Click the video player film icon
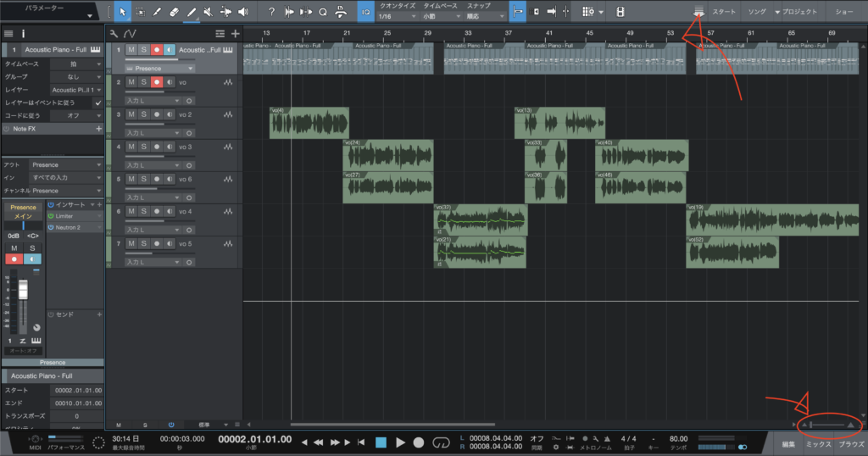This screenshot has height=456, width=868. (620, 12)
